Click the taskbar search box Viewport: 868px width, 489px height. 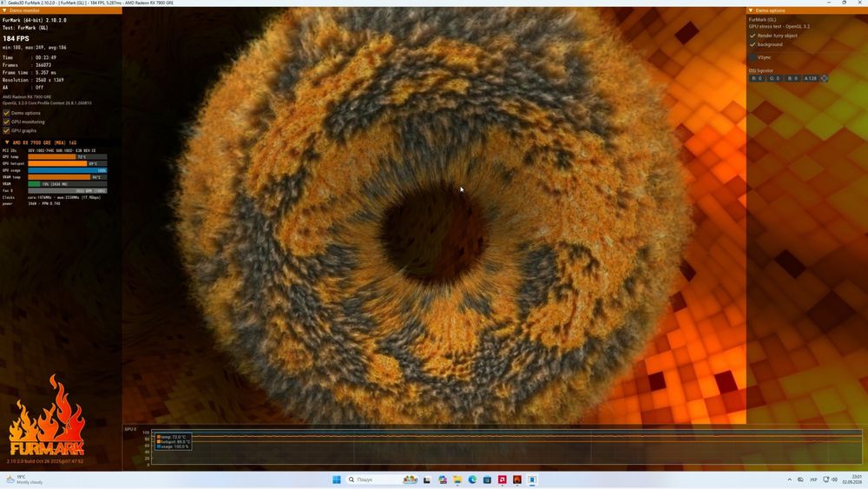pos(382,479)
